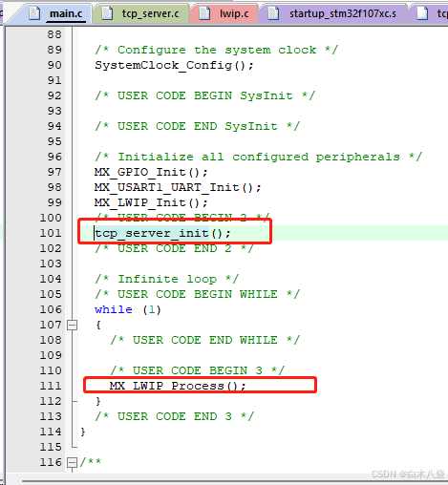This screenshot has height=485, width=448.
Task: Click the 'USER CODE BEGIN 3' comment
Action: click(x=198, y=370)
